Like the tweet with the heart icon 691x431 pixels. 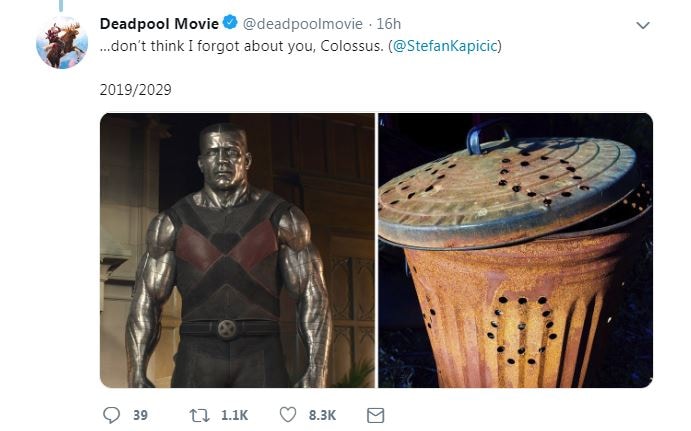click(x=288, y=415)
